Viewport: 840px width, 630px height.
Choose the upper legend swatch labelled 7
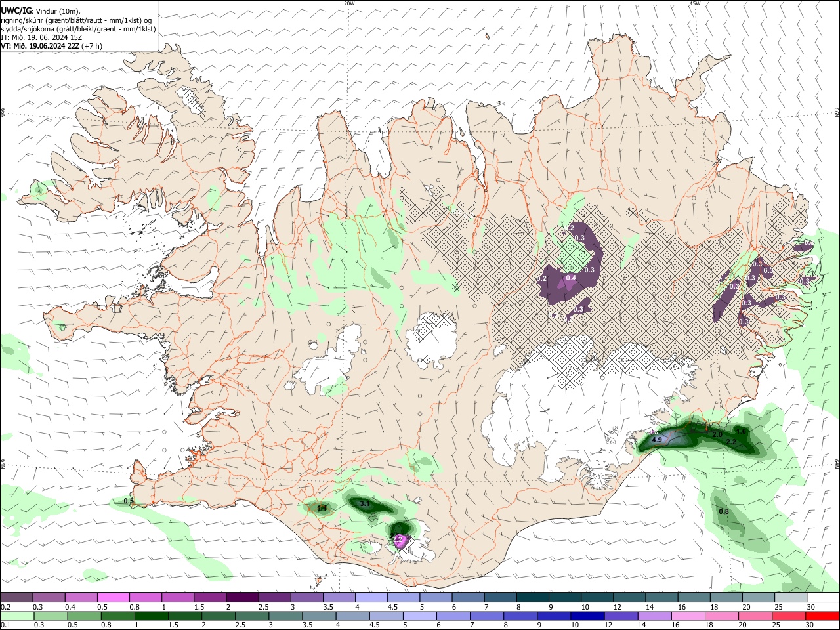500,598
